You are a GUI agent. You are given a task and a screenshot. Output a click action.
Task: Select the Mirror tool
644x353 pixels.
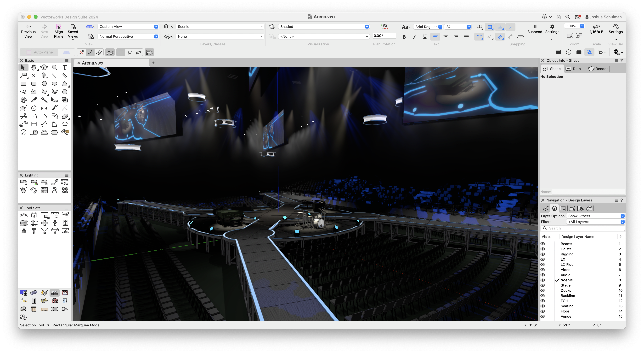(44, 108)
